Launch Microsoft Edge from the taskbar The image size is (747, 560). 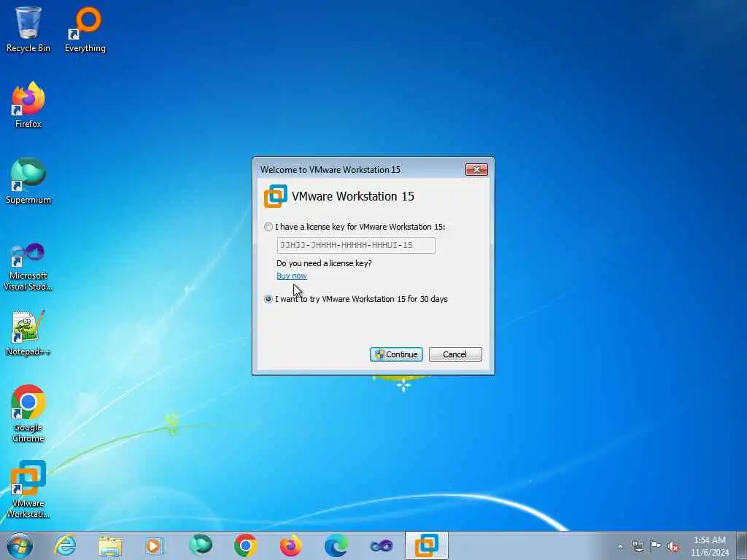pos(336,545)
